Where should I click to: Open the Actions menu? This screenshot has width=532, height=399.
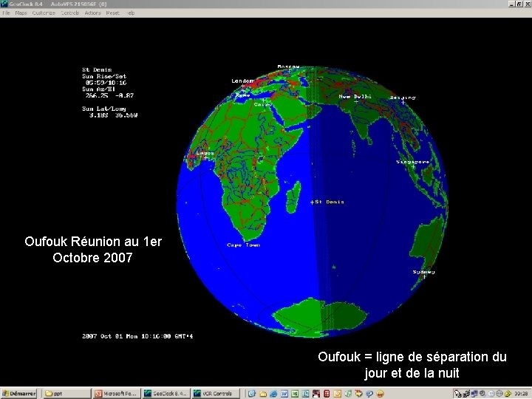92,13
